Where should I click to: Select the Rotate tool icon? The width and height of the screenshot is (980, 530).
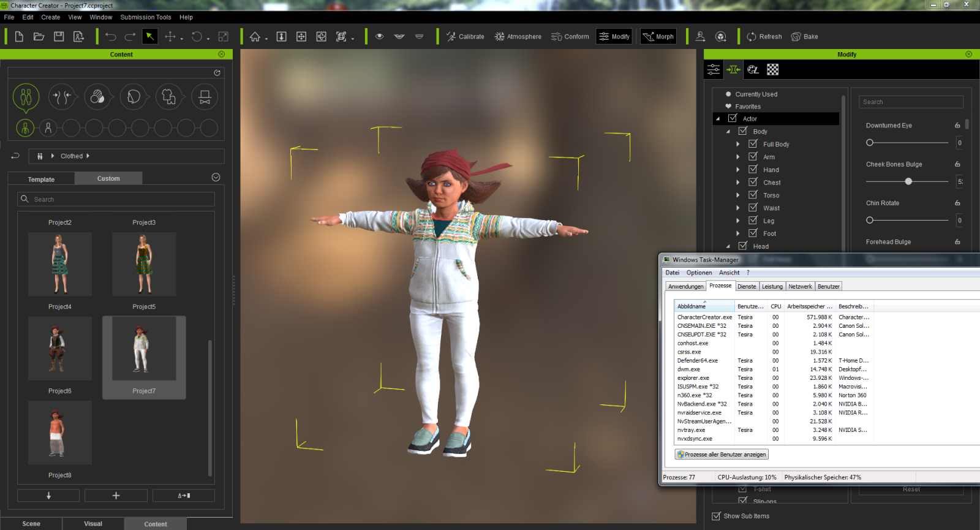coord(197,37)
